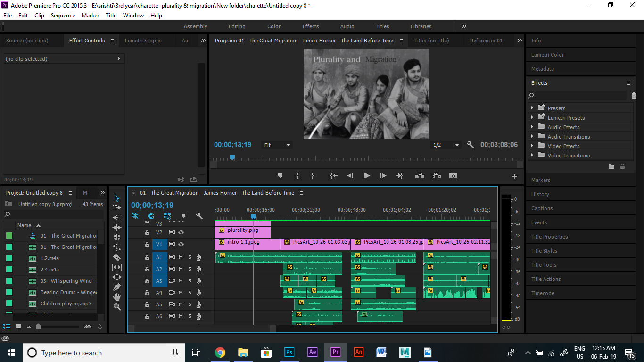The image size is (644, 362).
Task: Mute audio track A1
Action: tap(181, 257)
